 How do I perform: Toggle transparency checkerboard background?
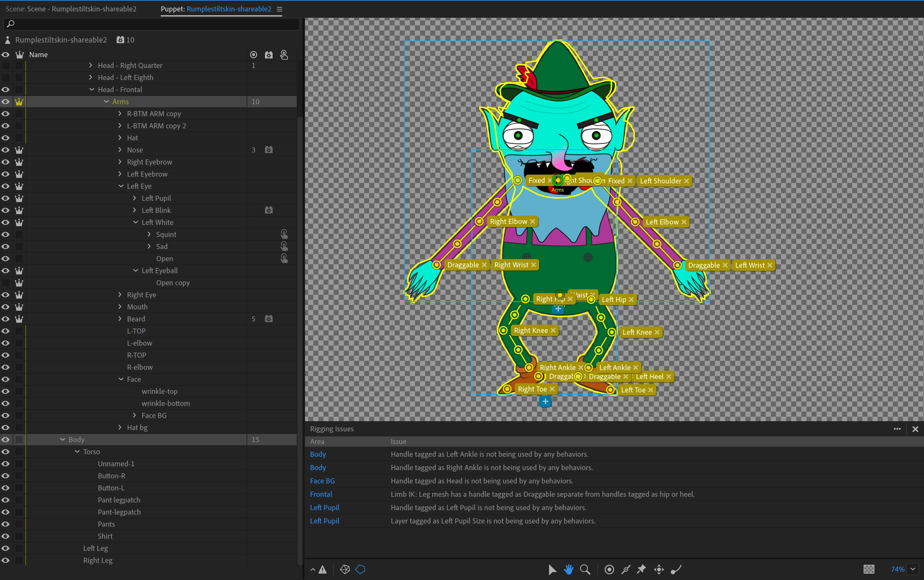tap(869, 569)
